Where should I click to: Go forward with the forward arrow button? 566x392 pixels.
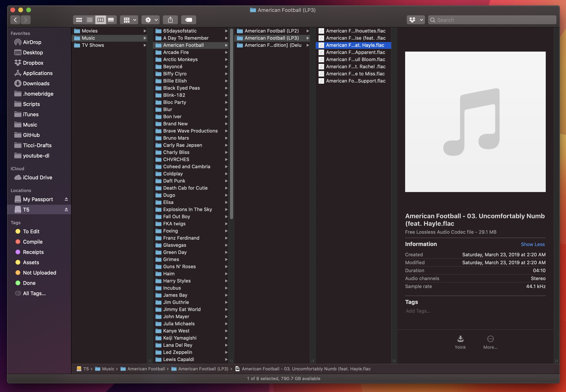pos(26,20)
